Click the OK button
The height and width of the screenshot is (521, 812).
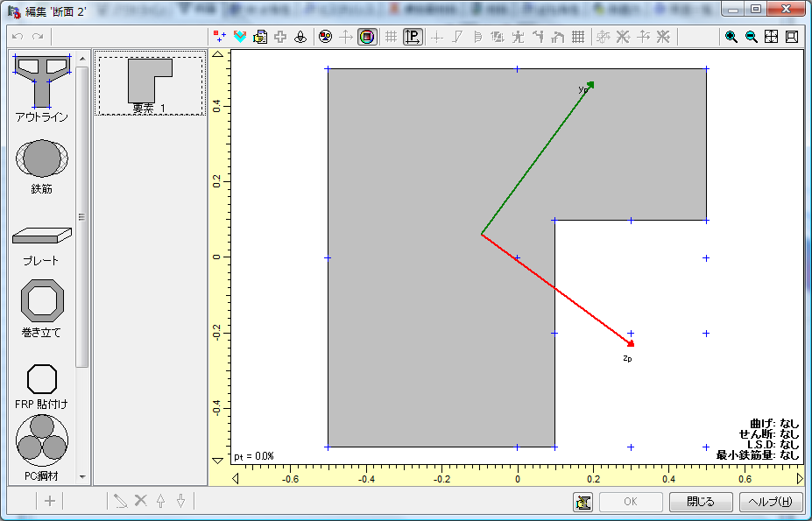coord(631,502)
